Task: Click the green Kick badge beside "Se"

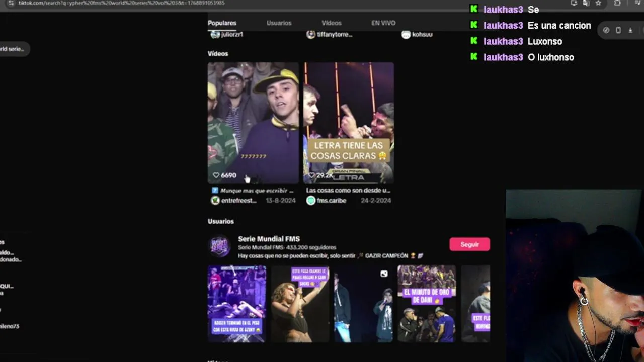Action: [x=473, y=9]
